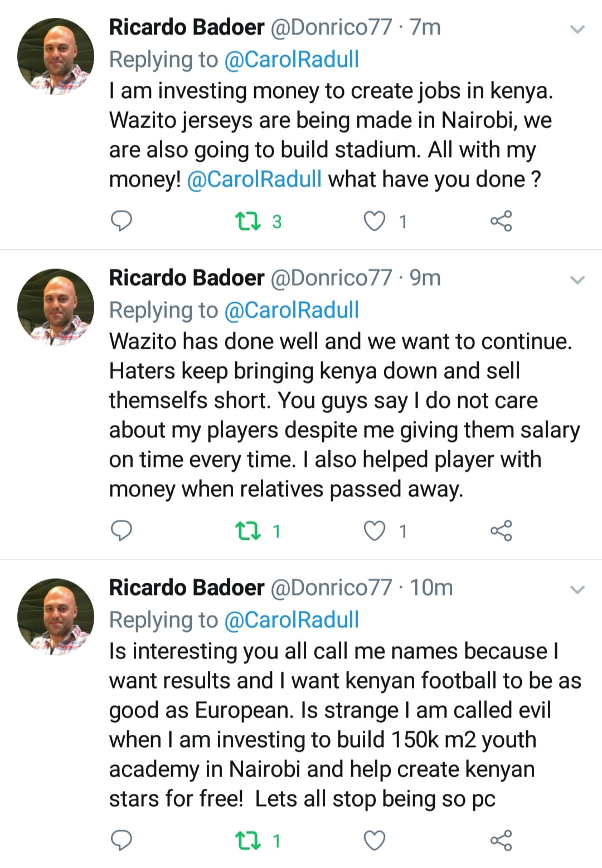Open reply on the 9m Wazito tweet
This screenshot has width=602, height=868.
click(122, 531)
